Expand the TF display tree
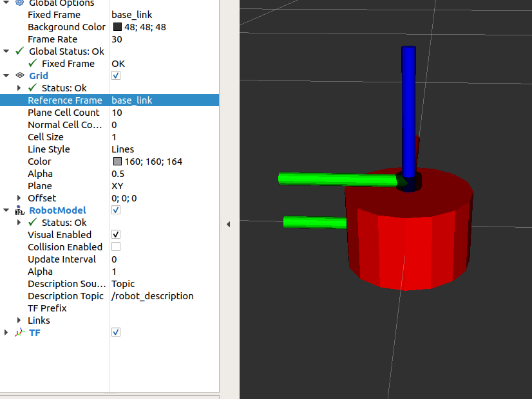Screen dimensions: 532x399 pyautogui.click(x=6, y=333)
